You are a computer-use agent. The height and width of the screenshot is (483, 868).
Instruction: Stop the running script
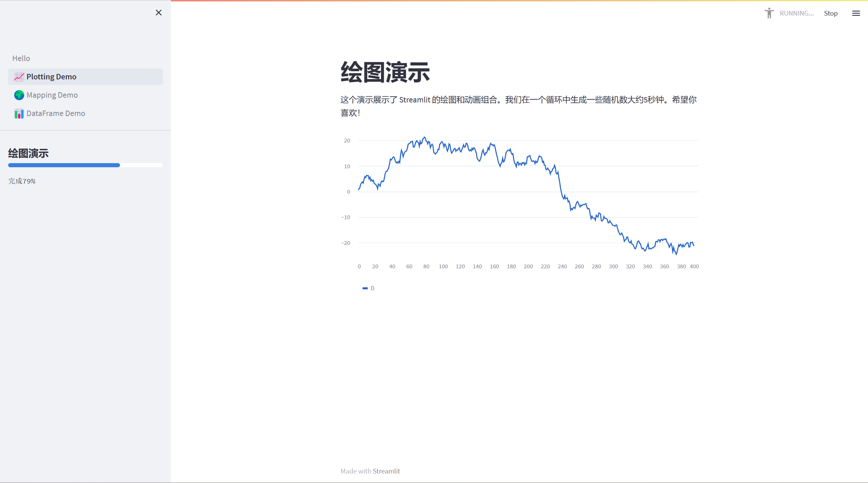pos(830,13)
